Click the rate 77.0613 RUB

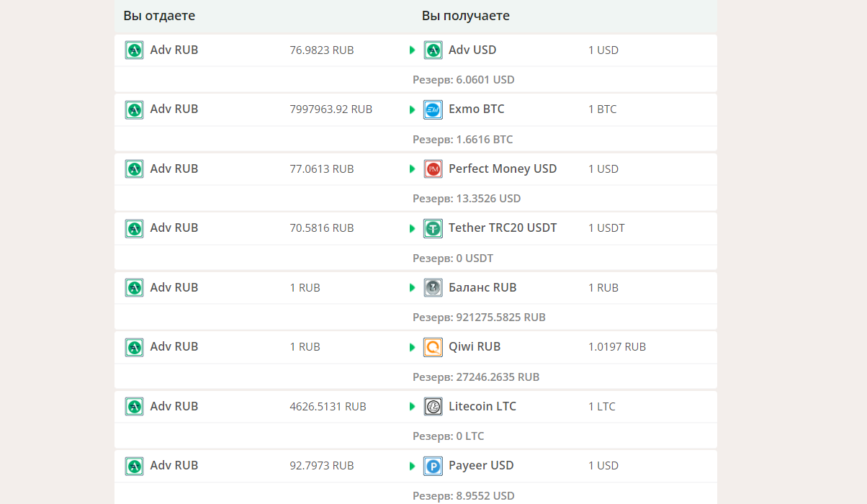pos(322,169)
